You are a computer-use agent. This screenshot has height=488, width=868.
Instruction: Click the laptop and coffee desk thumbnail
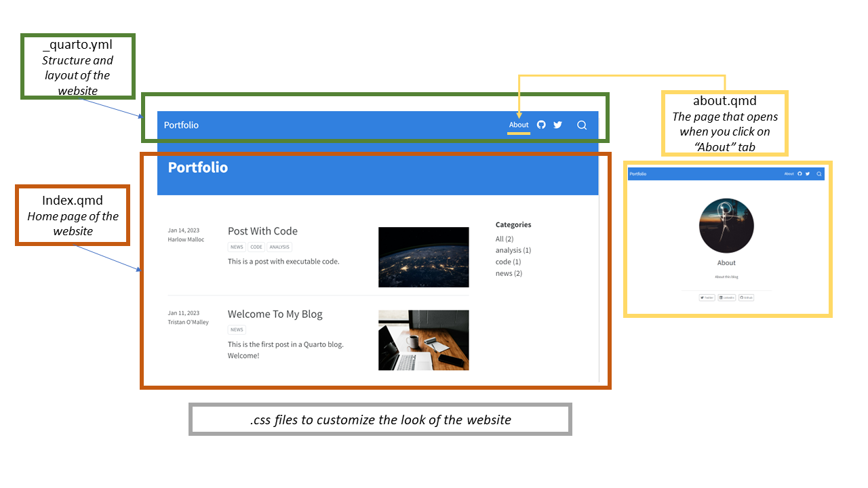(x=423, y=340)
